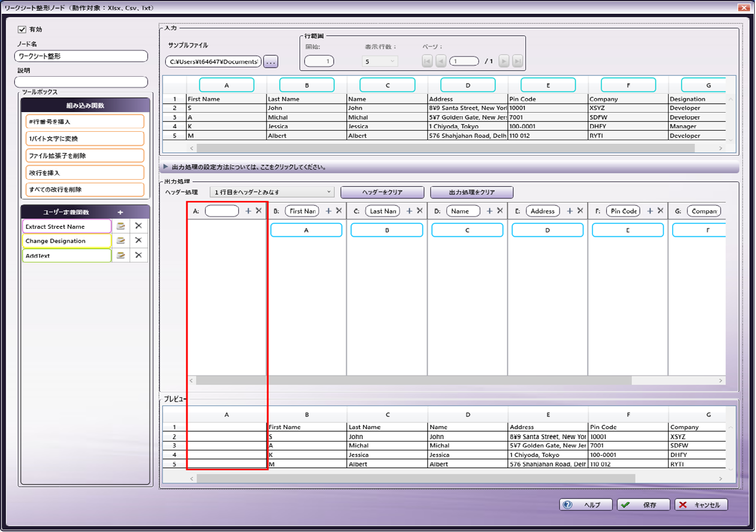Screen dimensions: 756x532
Task: Click the 出力処理をクリア button
Action: 471,192
